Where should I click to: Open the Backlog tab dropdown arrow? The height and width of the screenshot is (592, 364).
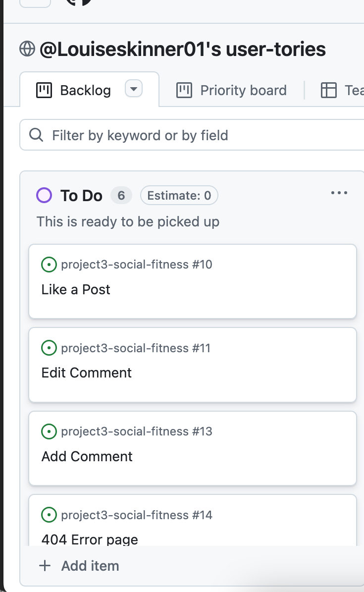[133, 89]
